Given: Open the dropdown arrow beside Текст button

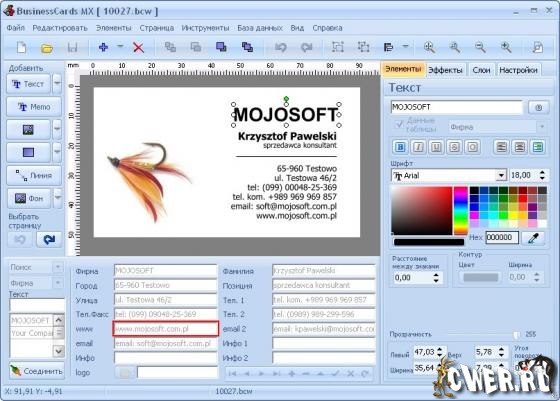Looking at the screenshot, I should coord(57,84).
